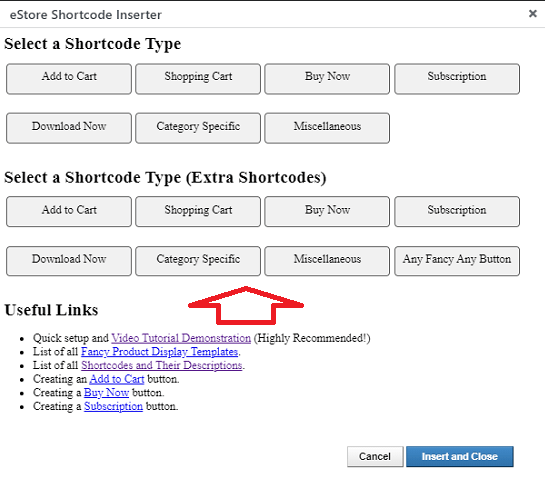Select Subscription in first shortcode section
This screenshot has width=545, height=479.
pyautogui.click(x=457, y=79)
